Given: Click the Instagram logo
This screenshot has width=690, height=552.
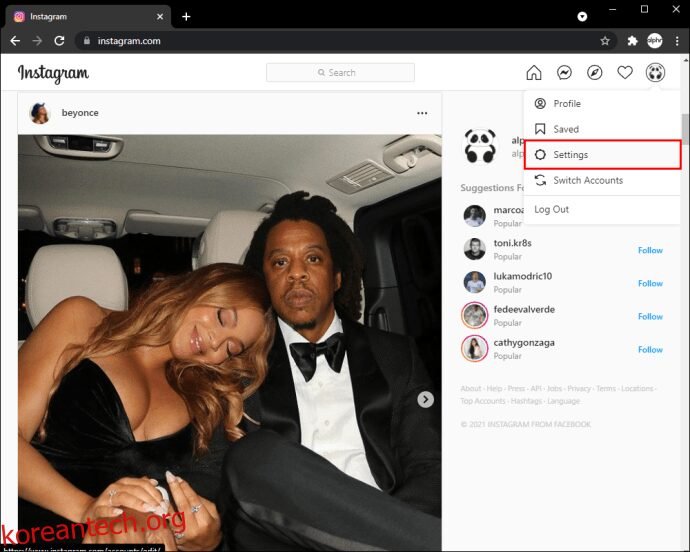Looking at the screenshot, I should [x=53, y=74].
